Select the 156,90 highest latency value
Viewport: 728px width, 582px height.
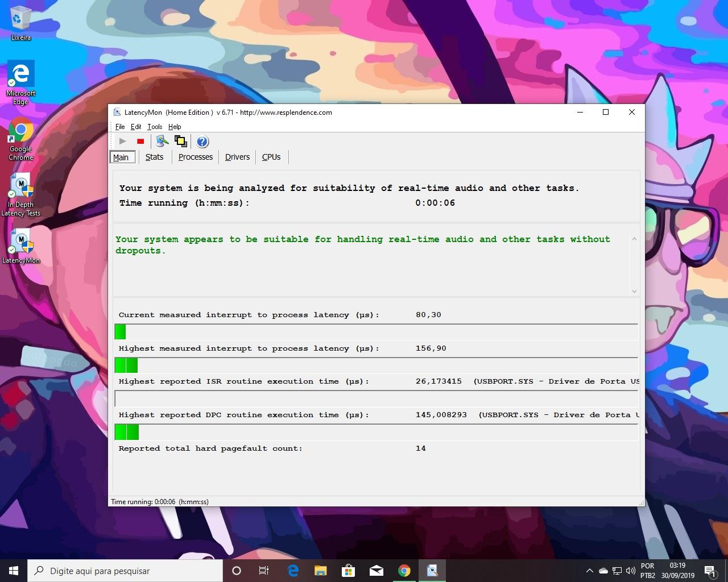[431, 348]
